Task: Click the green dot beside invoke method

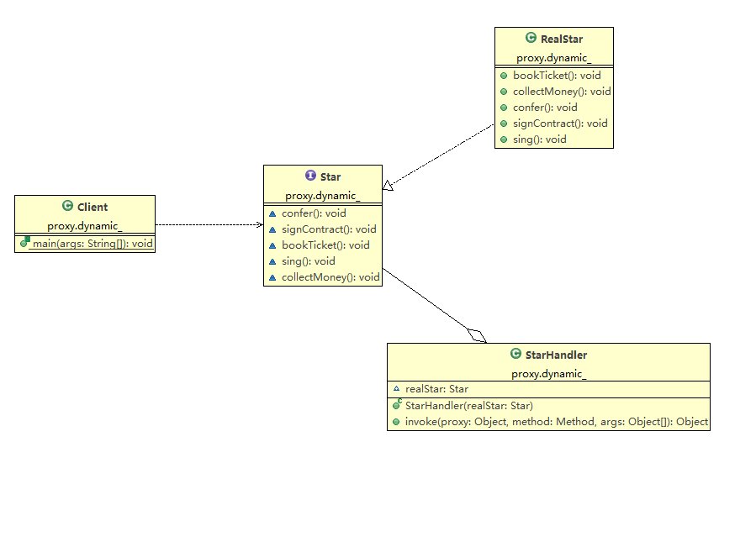Action: [396, 422]
